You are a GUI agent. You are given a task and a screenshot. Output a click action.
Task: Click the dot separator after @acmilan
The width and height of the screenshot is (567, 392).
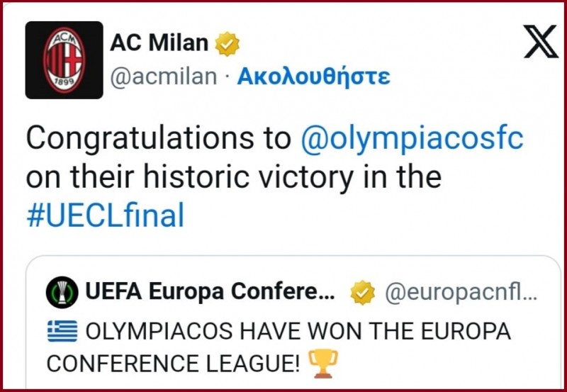tap(227, 77)
